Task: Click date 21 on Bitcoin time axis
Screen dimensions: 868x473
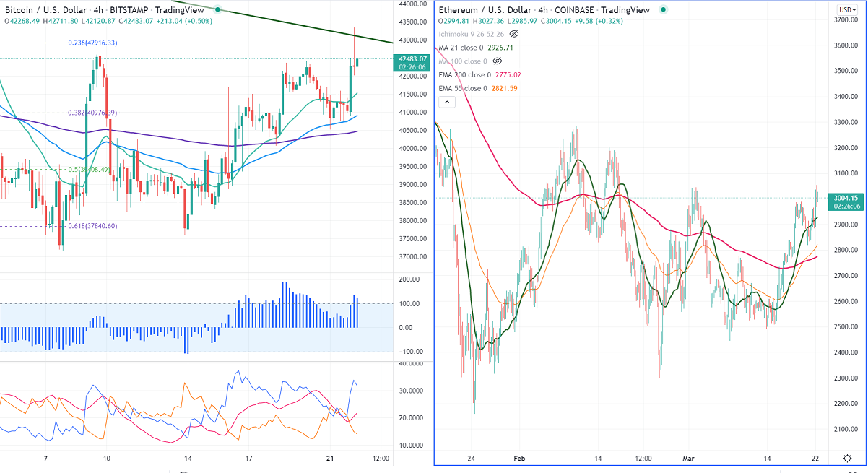Action: tap(329, 459)
